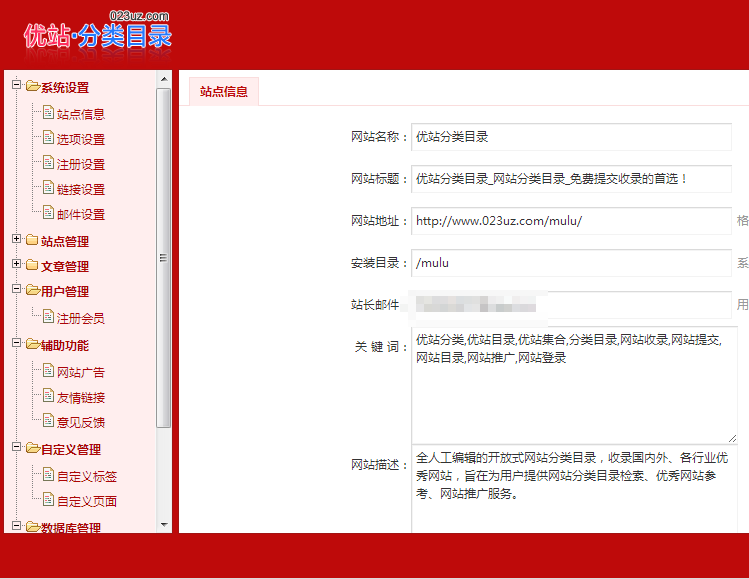Image resolution: width=749 pixels, height=579 pixels.
Task: Open 注册设置 in the sidebar
Action: (x=81, y=164)
